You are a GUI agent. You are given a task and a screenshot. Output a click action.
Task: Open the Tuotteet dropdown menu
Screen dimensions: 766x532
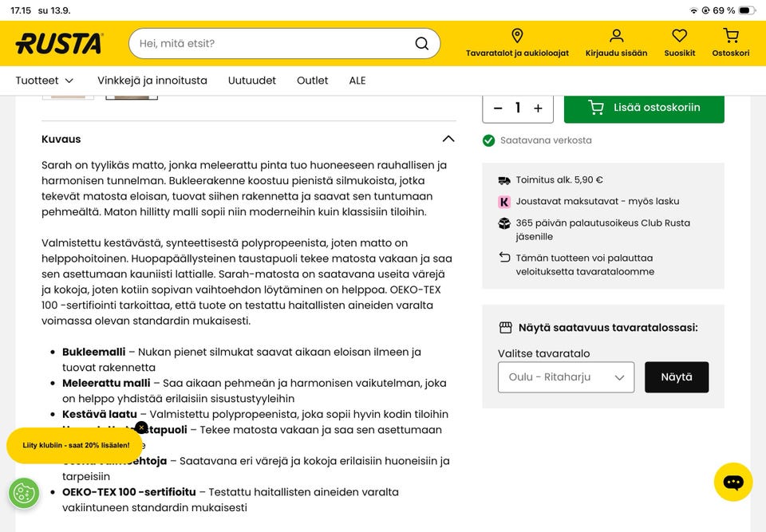(45, 81)
